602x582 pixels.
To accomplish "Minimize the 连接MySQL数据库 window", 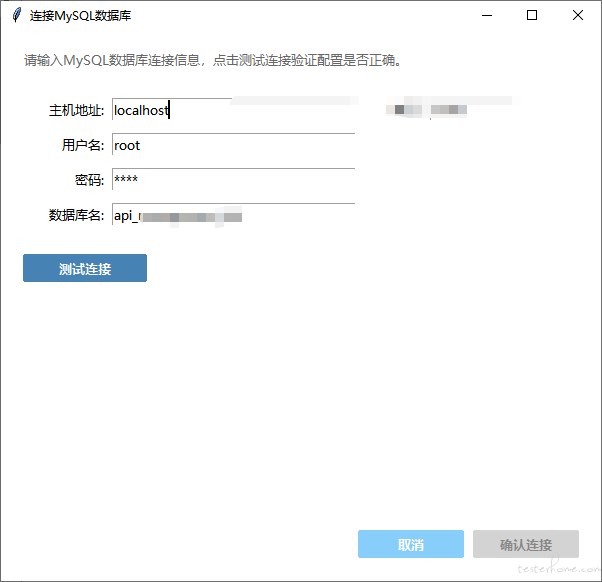I will [487, 15].
